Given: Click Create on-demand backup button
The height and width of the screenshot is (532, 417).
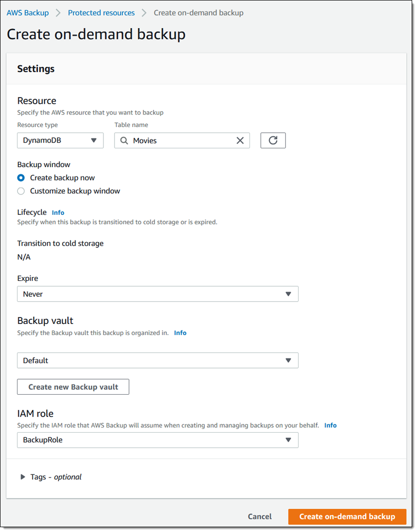Looking at the screenshot, I should (347, 516).
